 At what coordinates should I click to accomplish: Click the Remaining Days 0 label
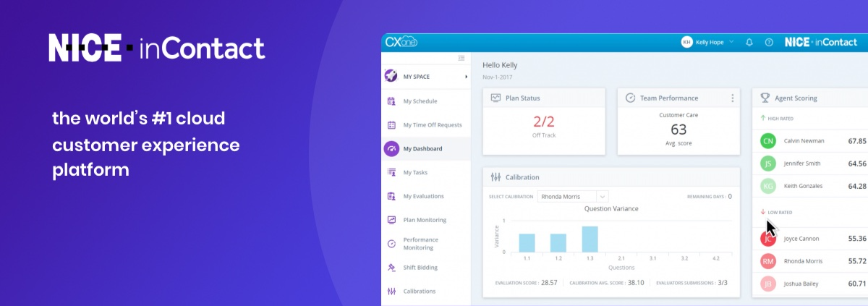point(710,196)
